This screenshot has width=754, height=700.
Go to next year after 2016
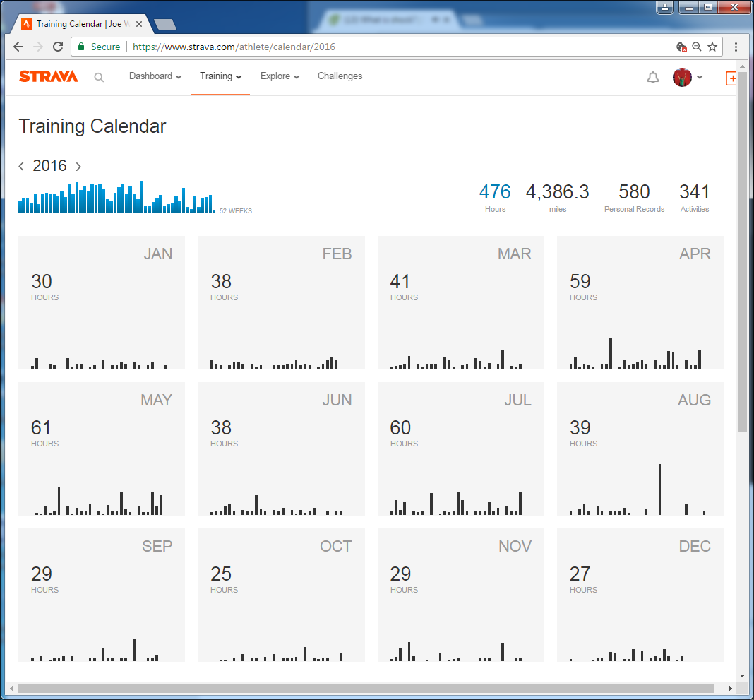78,167
